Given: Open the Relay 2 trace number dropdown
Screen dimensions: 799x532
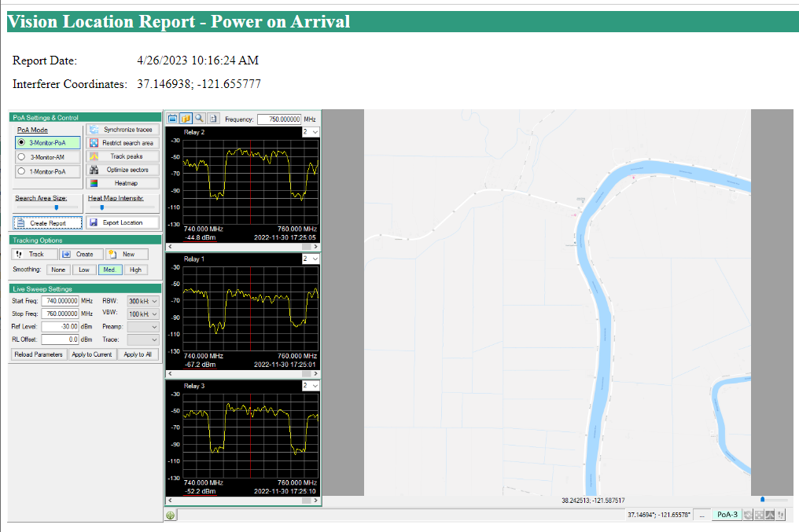Looking at the screenshot, I should coord(311,132).
